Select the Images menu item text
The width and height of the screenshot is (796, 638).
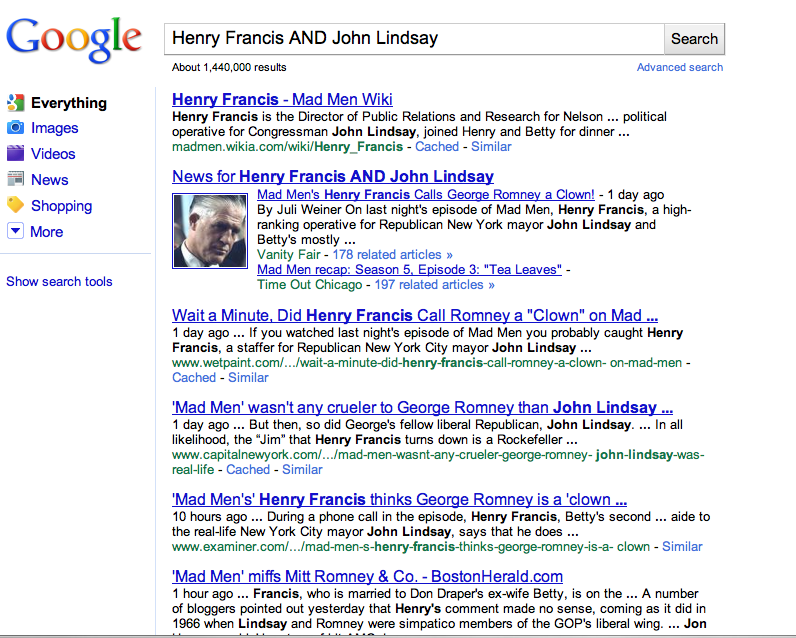coord(54,128)
